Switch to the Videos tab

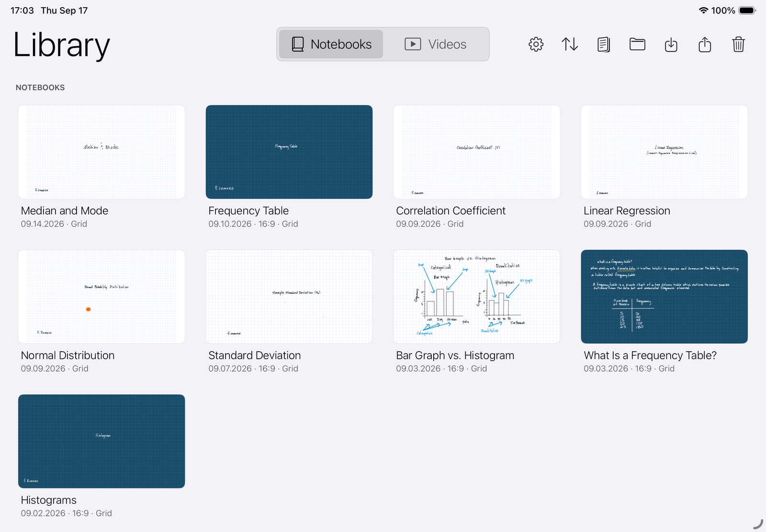[435, 44]
